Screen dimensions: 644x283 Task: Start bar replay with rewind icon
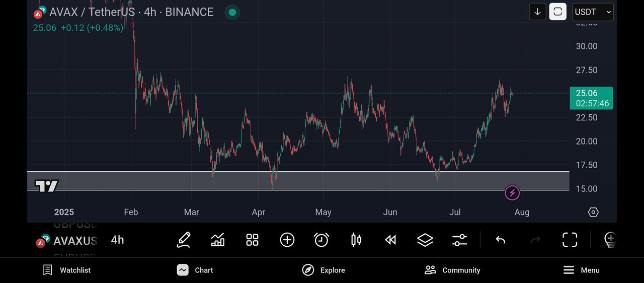pos(390,240)
